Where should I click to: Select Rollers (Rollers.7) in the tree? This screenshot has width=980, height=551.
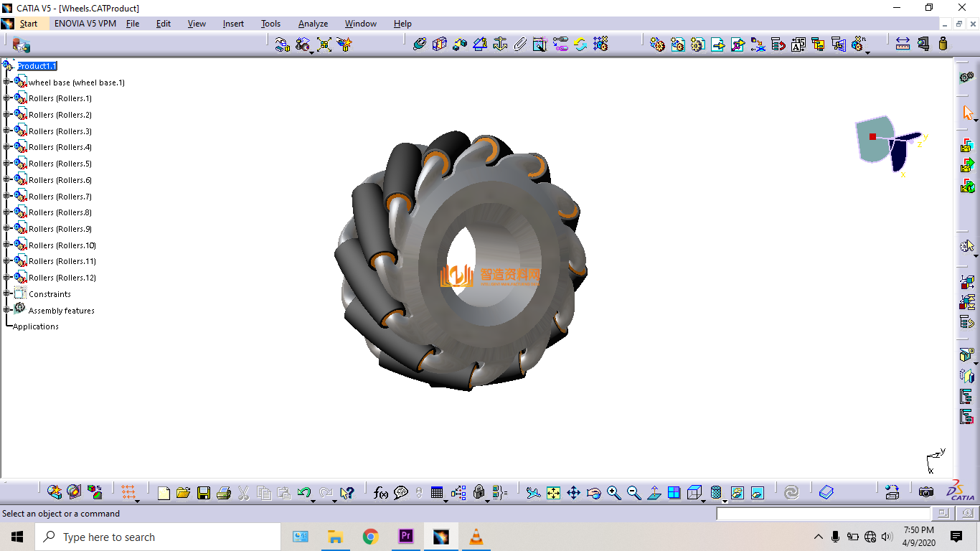(x=60, y=197)
